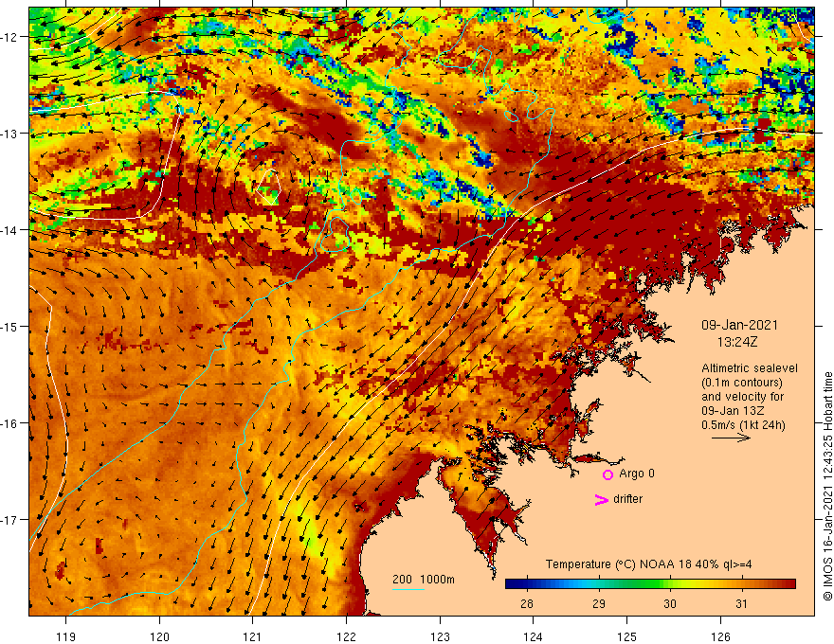Click the IMOS copyright timestamp text
Screen dimensions: 834x644
[x=827, y=486]
